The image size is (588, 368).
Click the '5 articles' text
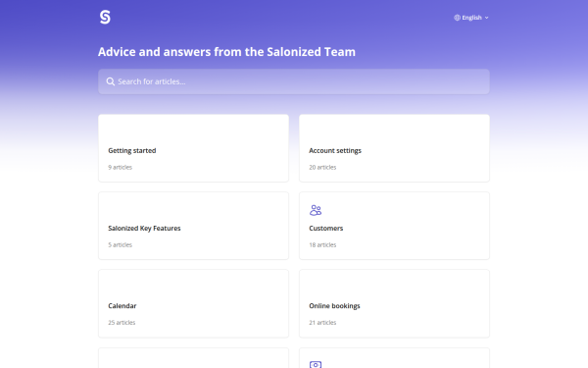(x=120, y=244)
